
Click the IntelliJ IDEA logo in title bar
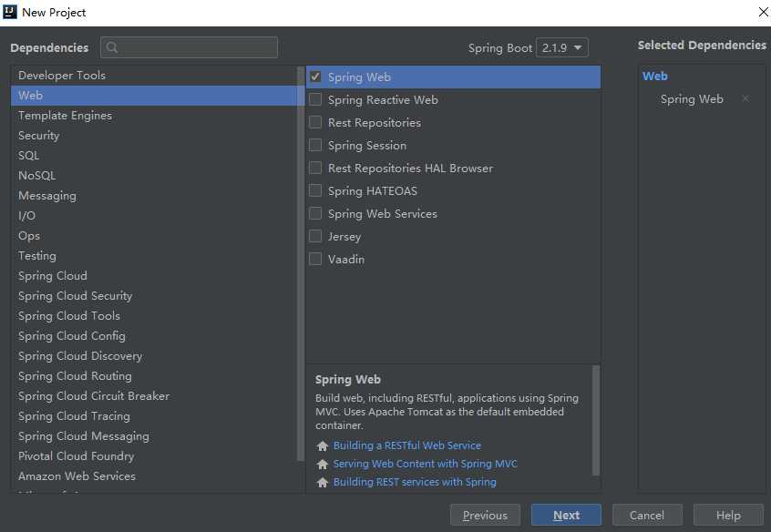(x=10, y=12)
